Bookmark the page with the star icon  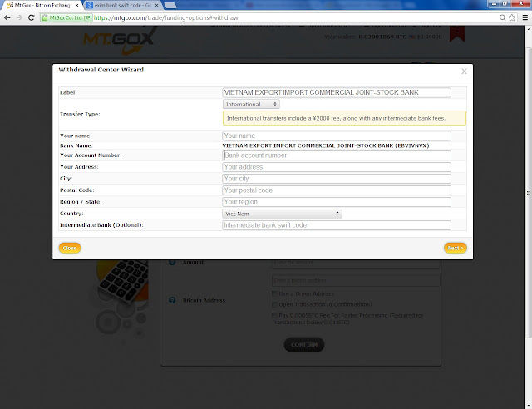point(512,17)
